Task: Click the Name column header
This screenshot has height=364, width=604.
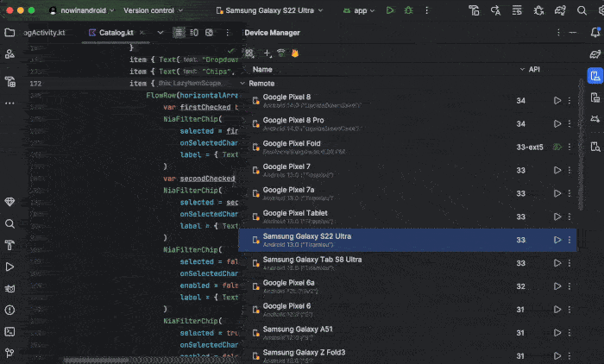Action: 262,69
